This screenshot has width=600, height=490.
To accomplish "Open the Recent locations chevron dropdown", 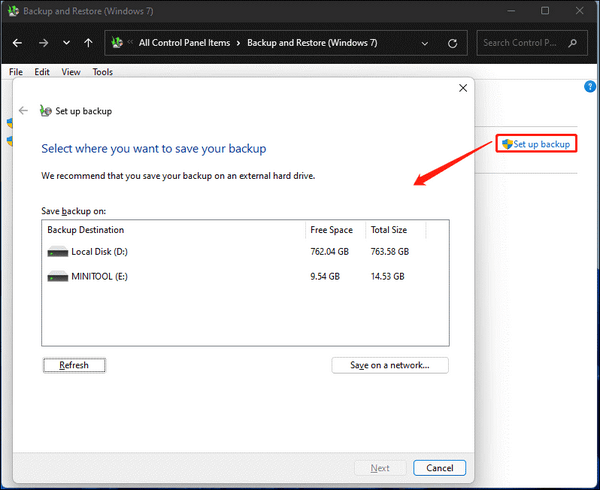I will coord(66,43).
